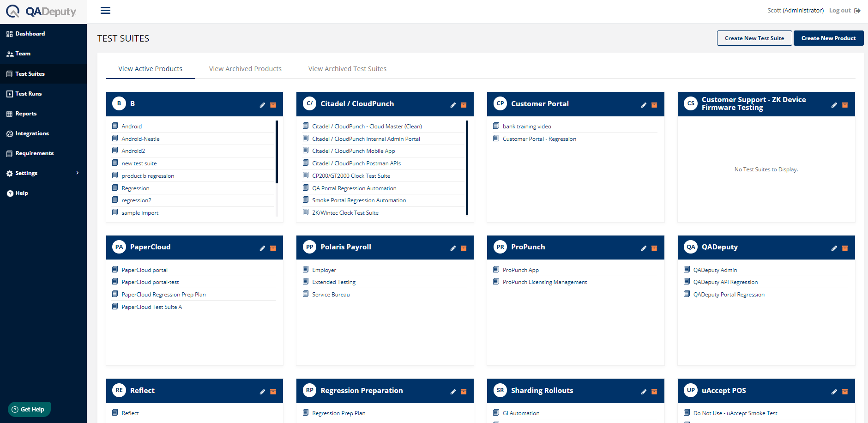This screenshot has width=868, height=423.
Task: Archive uAccept POS product icon
Action: pyautogui.click(x=845, y=392)
